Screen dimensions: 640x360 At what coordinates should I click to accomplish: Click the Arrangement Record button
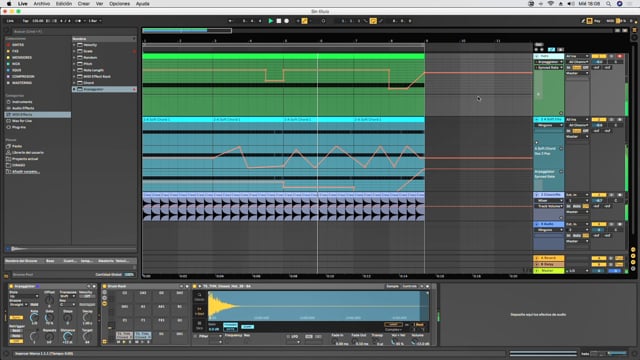(x=287, y=21)
